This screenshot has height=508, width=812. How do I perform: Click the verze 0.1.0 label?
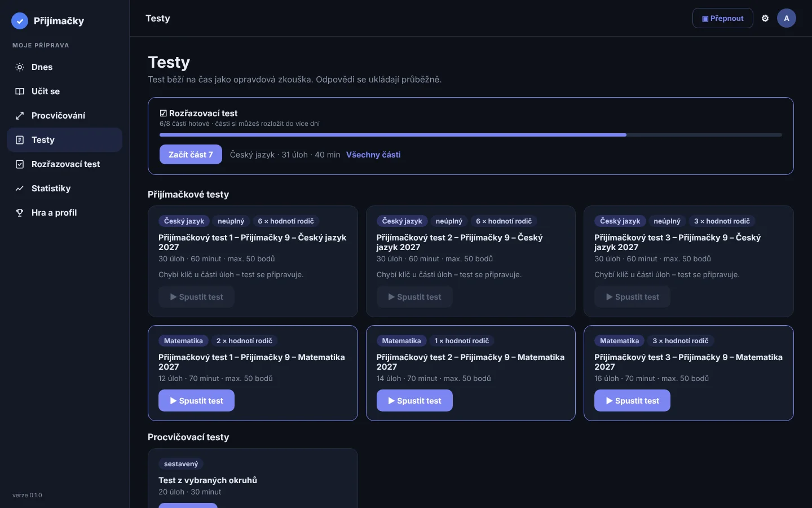pos(27,495)
